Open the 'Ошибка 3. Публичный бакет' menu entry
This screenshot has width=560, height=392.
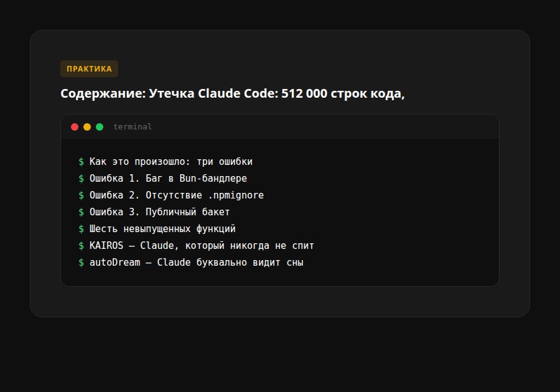tap(159, 212)
